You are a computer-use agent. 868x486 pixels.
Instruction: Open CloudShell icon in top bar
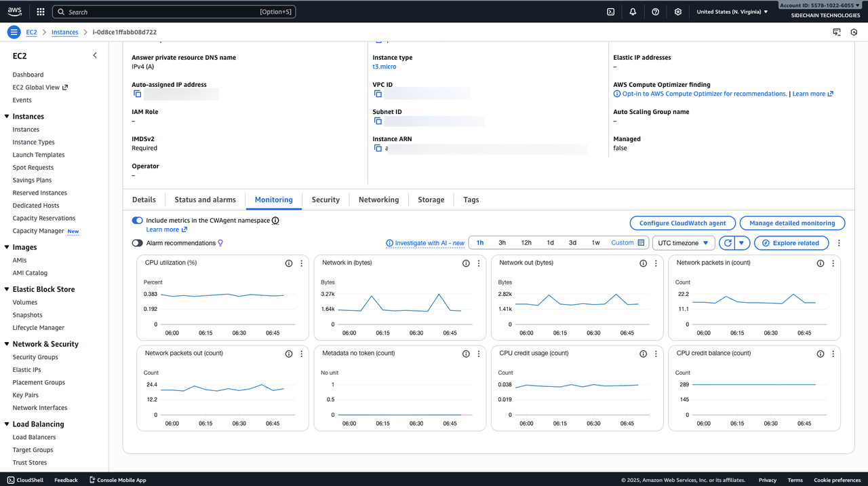pyautogui.click(x=610, y=12)
